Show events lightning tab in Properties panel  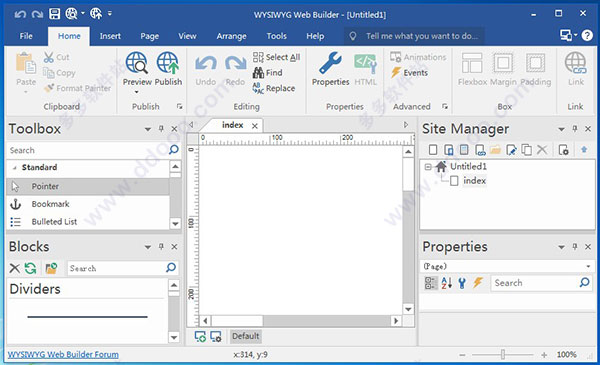tap(478, 283)
